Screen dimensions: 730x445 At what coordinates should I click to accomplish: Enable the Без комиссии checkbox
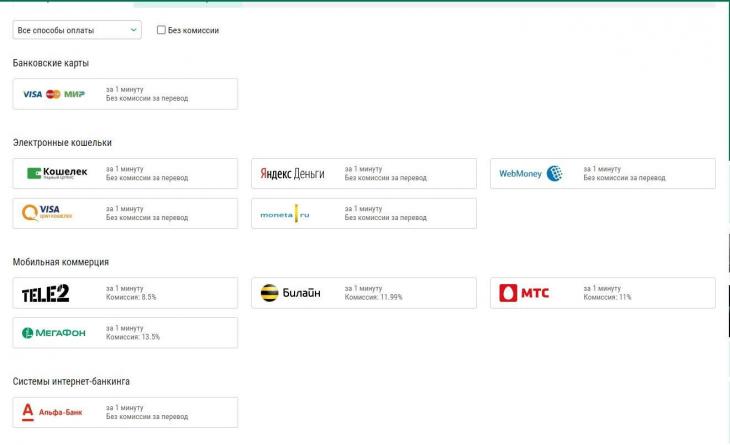(x=161, y=30)
